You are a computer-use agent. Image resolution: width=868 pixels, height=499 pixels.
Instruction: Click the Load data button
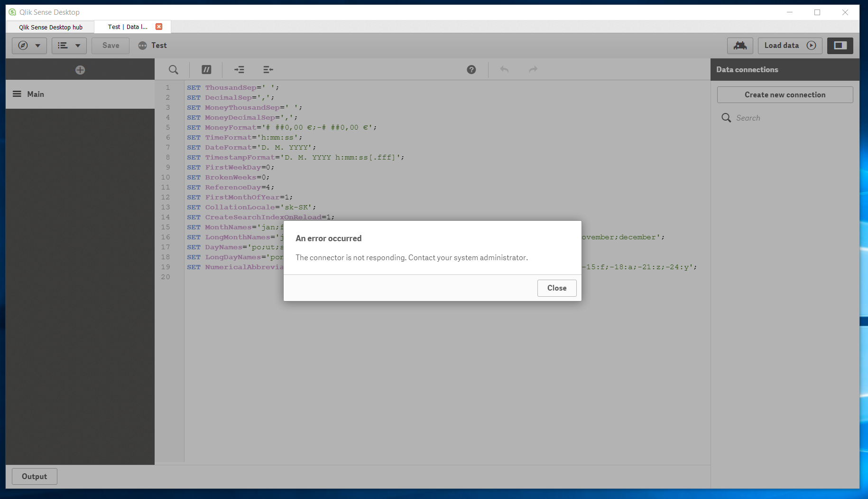coord(790,46)
